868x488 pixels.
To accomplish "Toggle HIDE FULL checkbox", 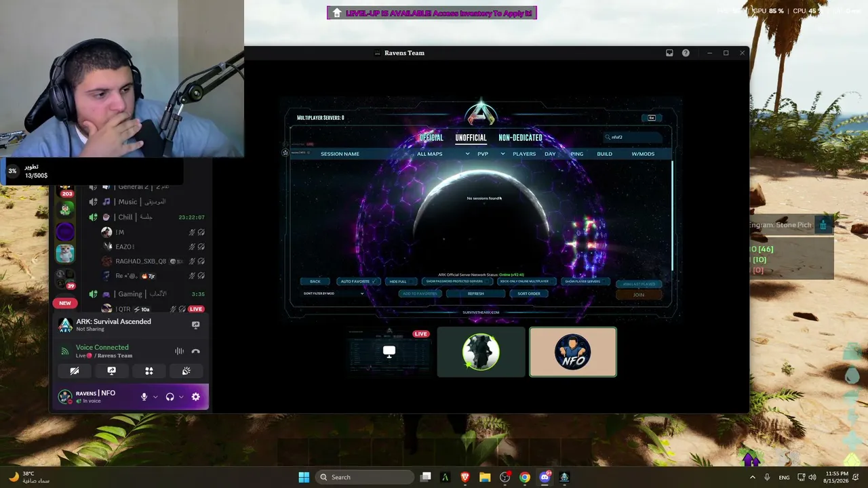I will (401, 281).
